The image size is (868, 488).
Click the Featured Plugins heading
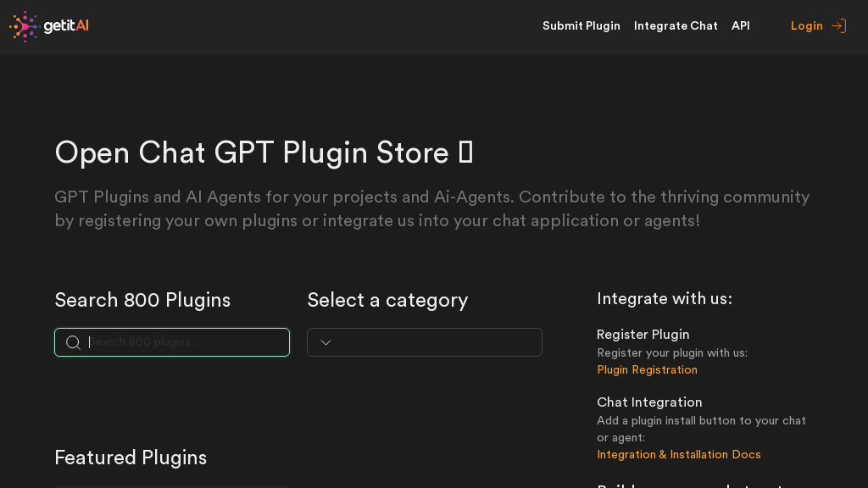(x=131, y=457)
